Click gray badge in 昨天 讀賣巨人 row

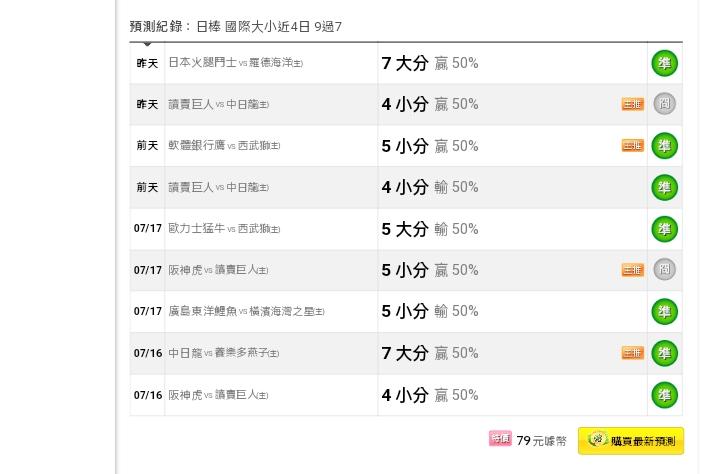[664, 104]
